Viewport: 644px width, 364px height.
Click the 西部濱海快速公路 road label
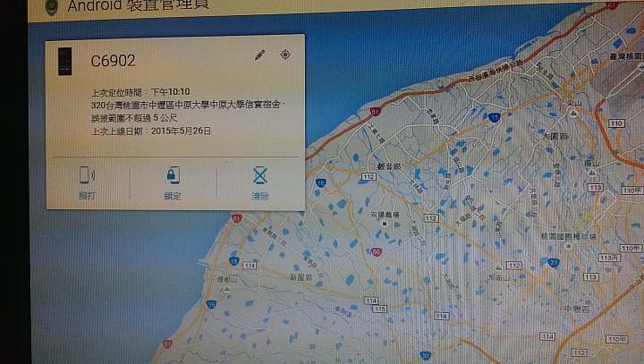(x=496, y=71)
